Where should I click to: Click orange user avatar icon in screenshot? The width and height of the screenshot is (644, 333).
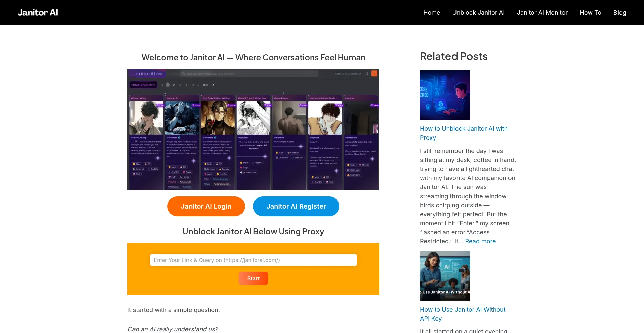(374, 73)
